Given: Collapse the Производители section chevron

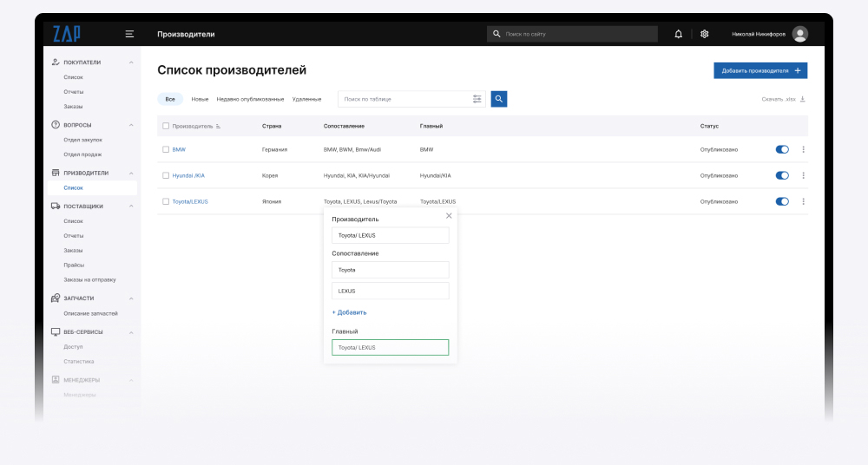Looking at the screenshot, I should 131,174.
